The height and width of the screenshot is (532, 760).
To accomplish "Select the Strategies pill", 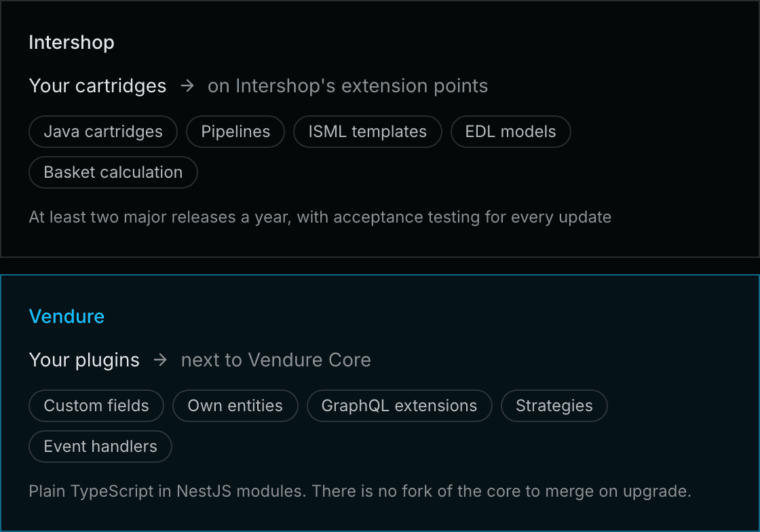I will (554, 406).
